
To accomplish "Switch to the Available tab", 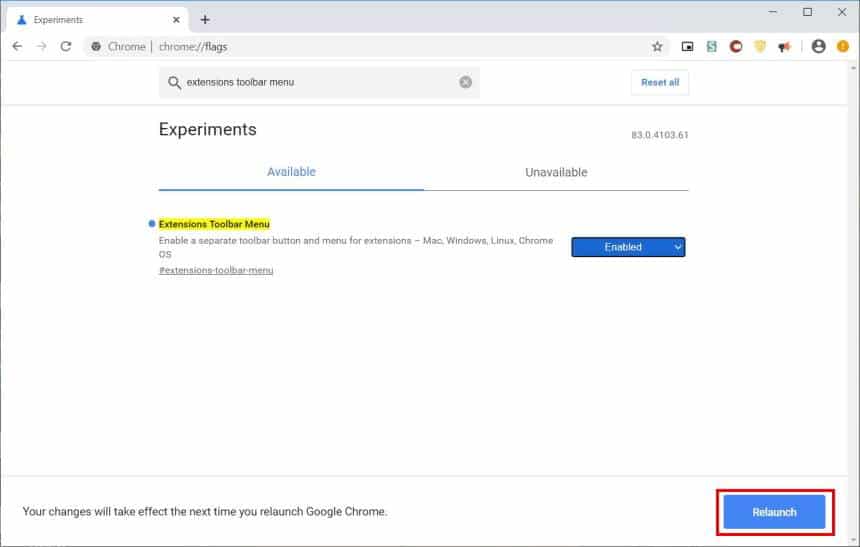I will point(291,172).
